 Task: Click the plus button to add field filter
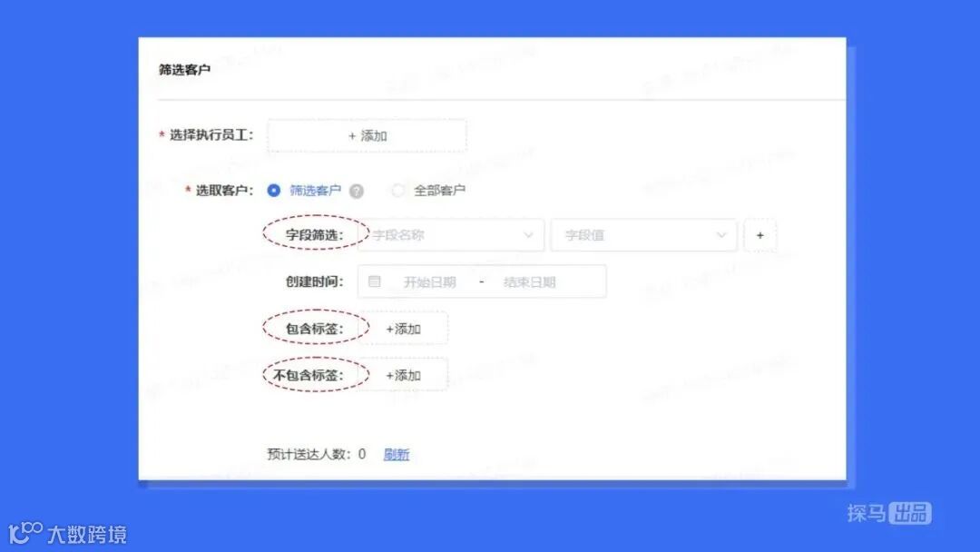pyautogui.click(x=760, y=236)
